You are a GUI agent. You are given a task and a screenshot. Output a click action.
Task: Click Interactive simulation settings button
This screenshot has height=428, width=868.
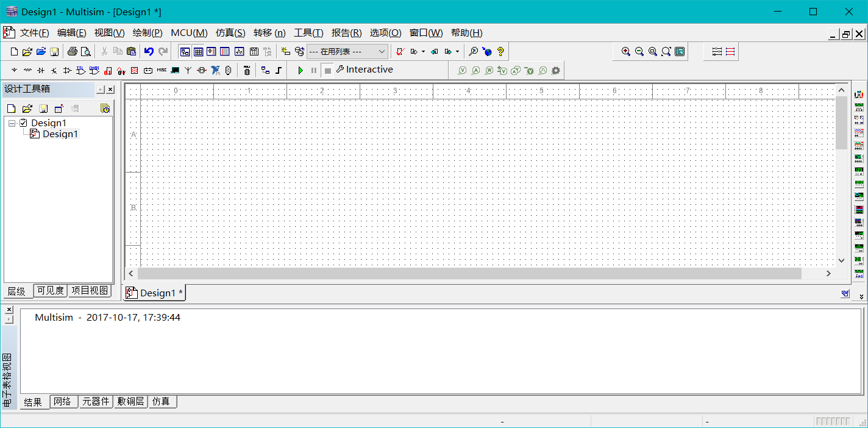coord(364,70)
